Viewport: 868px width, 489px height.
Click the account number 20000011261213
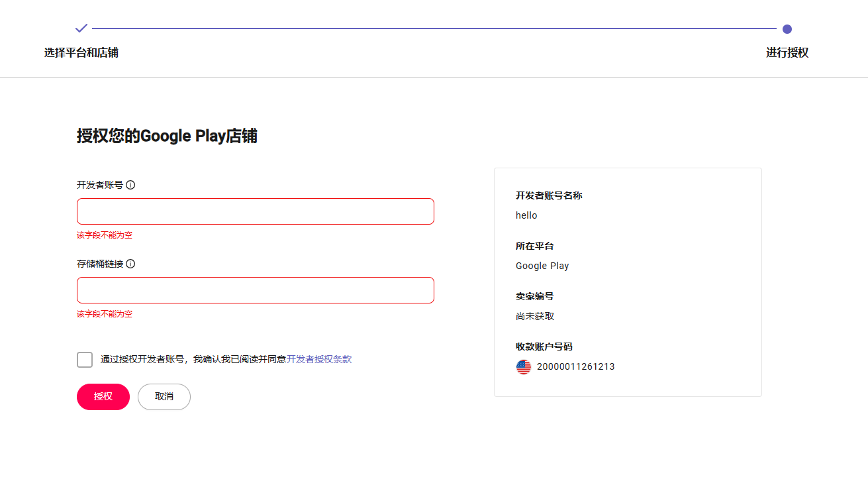(575, 367)
